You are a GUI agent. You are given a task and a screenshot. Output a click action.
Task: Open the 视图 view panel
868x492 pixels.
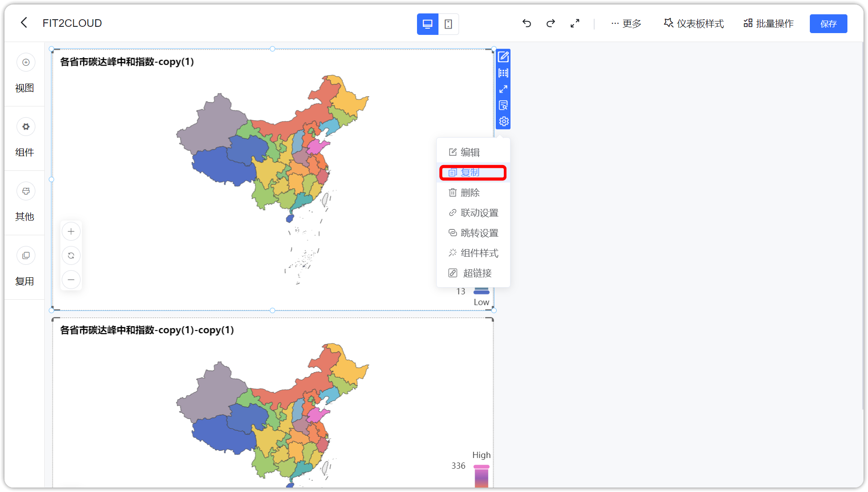tap(25, 74)
